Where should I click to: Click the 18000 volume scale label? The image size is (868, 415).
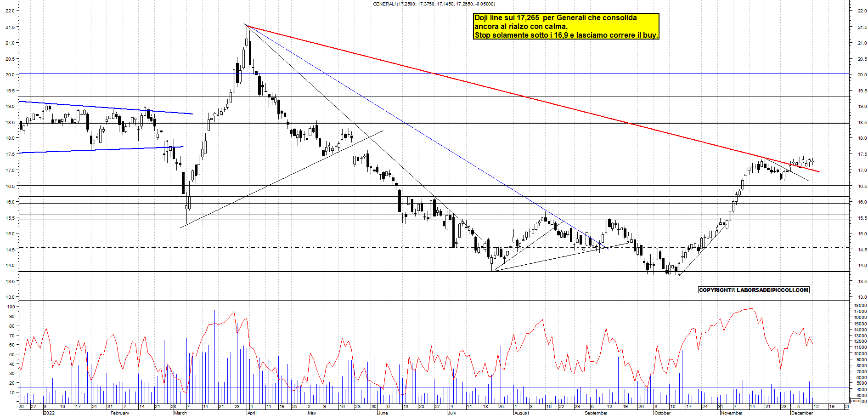tap(860, 306)
